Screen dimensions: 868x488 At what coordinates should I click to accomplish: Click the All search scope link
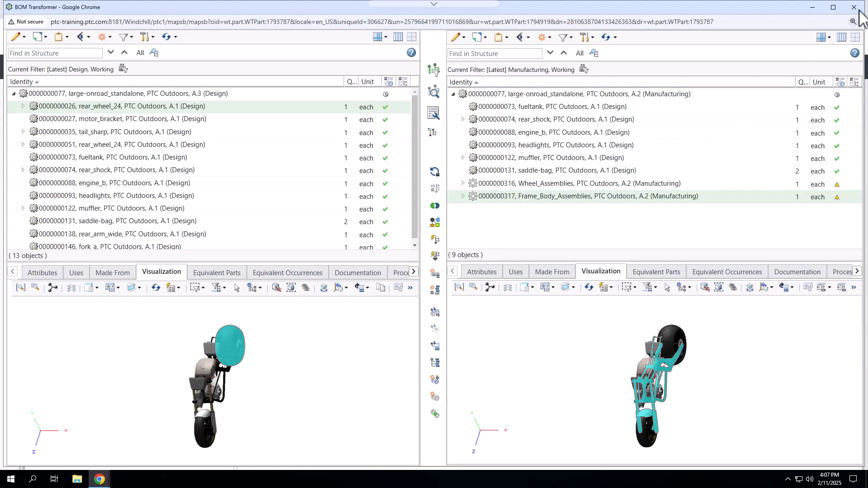[x=140, y=53]
